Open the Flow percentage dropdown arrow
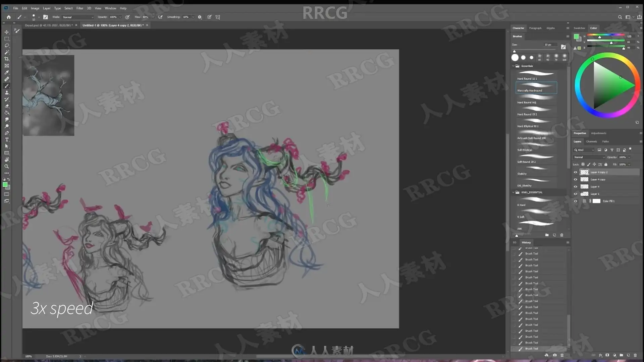 153,17
